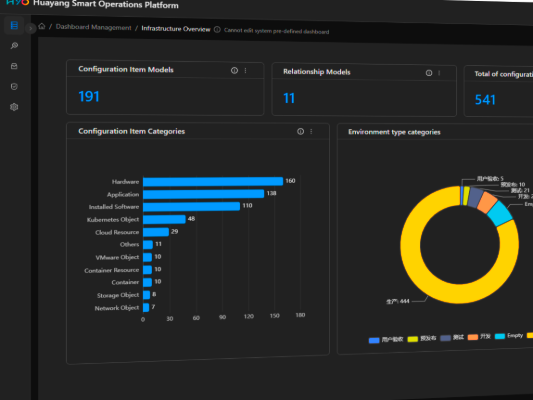Click the VMware Object bar

pyautogui.click(x=148, y=257)
